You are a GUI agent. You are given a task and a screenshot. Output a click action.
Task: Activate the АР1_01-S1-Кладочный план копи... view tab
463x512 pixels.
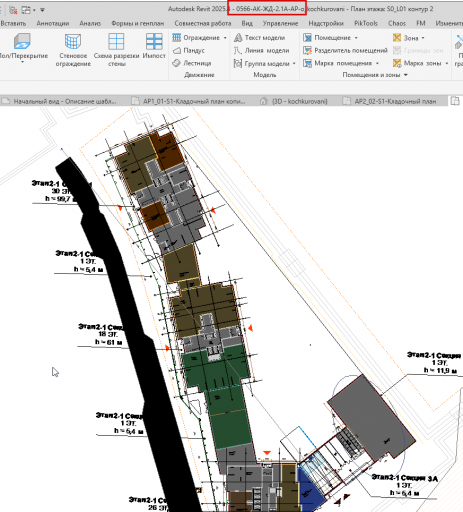pyautogui.click(x=189, y=101)
